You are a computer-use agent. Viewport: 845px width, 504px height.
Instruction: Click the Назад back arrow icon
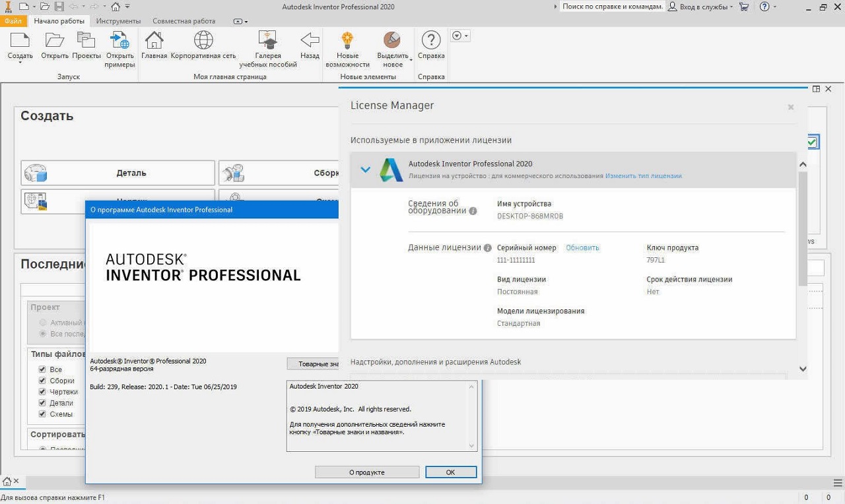(310, 40)
